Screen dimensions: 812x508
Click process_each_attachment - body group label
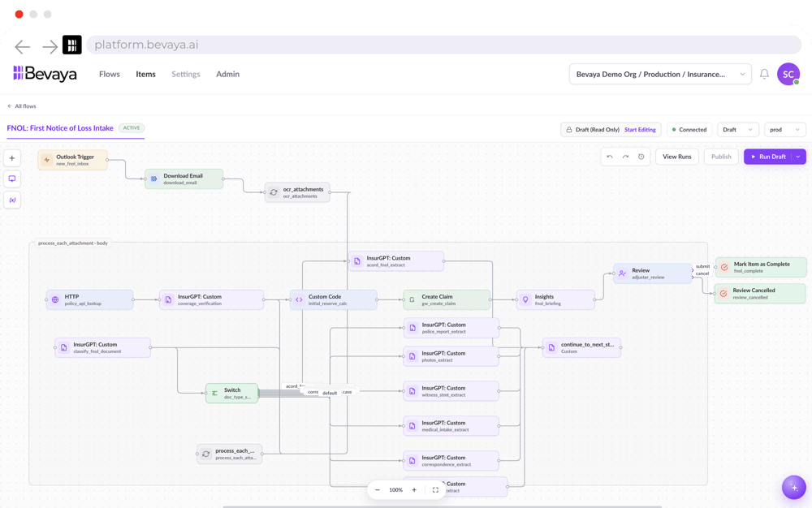point(73,243)
